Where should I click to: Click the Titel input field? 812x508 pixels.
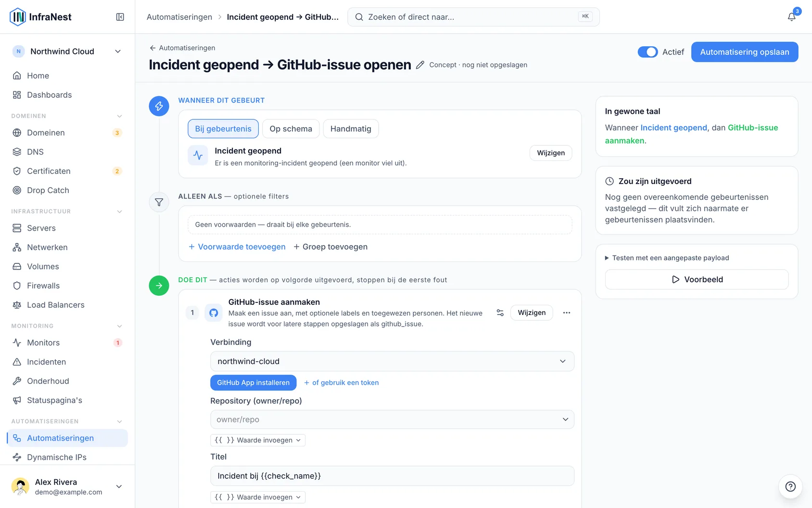click(392, 476)
